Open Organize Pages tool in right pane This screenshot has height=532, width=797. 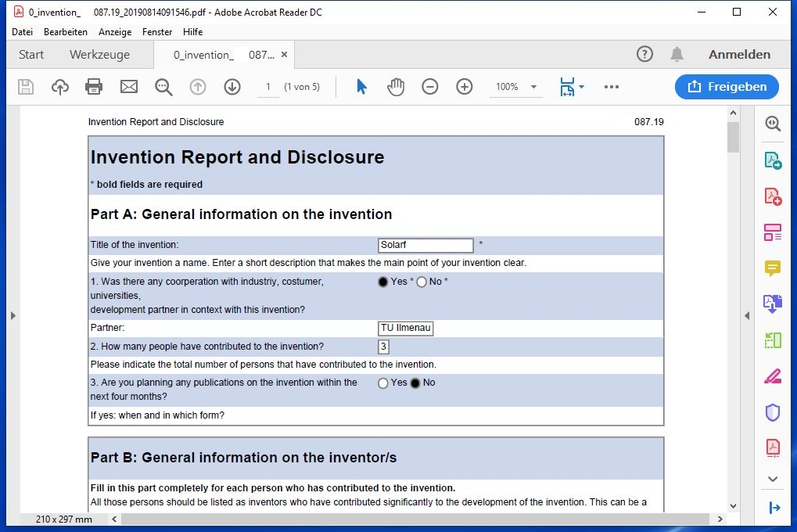(773, 340)
